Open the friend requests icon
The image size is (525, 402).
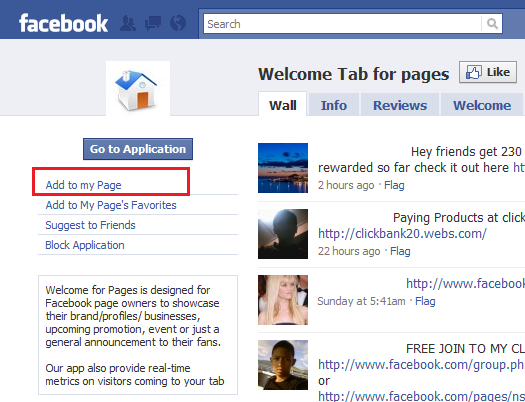tap(128, 23)
